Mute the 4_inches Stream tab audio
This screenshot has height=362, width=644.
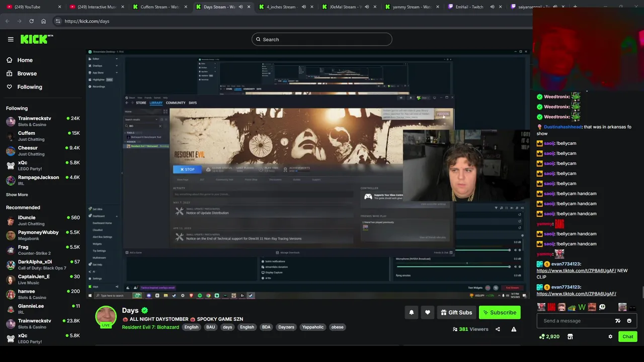click(303, 7)
